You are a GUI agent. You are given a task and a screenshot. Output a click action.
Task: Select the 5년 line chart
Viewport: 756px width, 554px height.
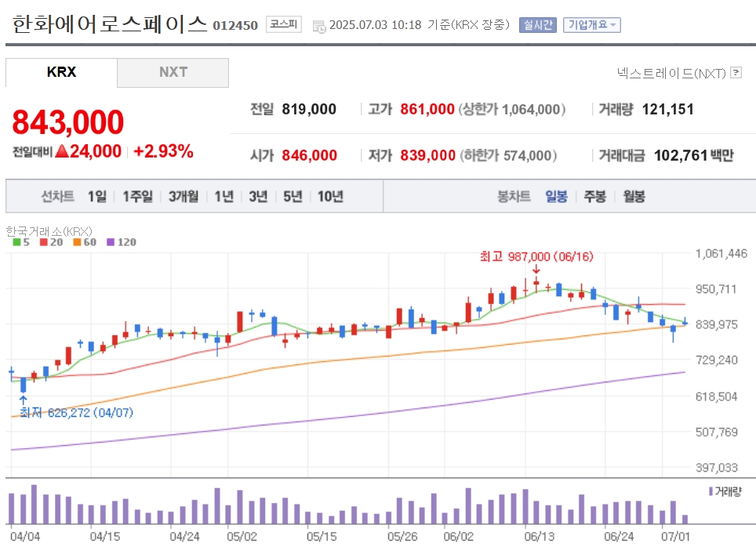(293, 197)
